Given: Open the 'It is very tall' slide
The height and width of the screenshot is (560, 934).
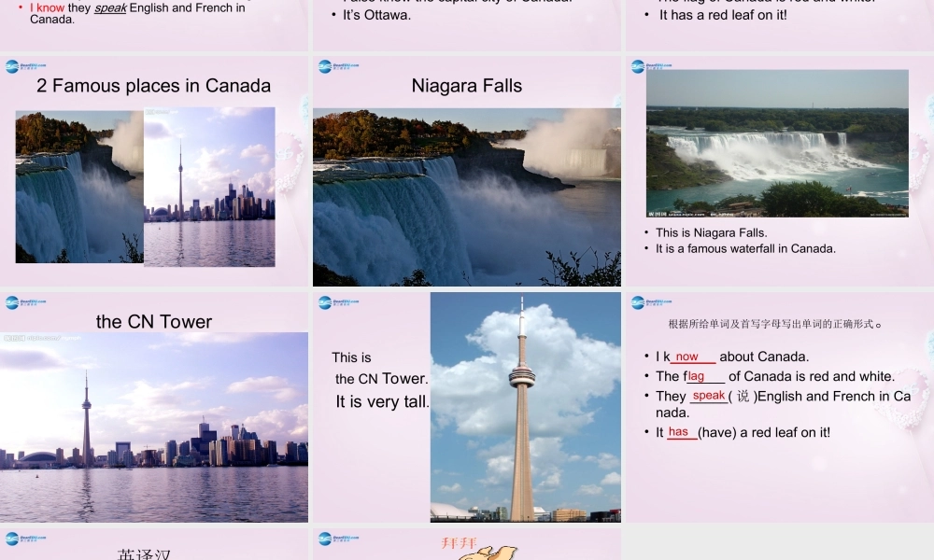Looking at the screenshot, I should [467, 407].
